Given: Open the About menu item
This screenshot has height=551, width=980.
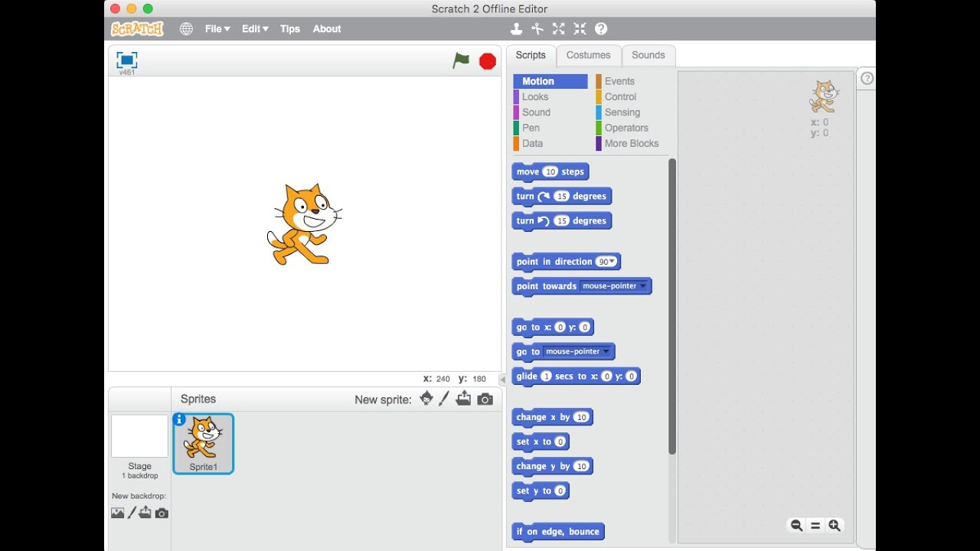Looking at the screenshot, I should (327, 29).
